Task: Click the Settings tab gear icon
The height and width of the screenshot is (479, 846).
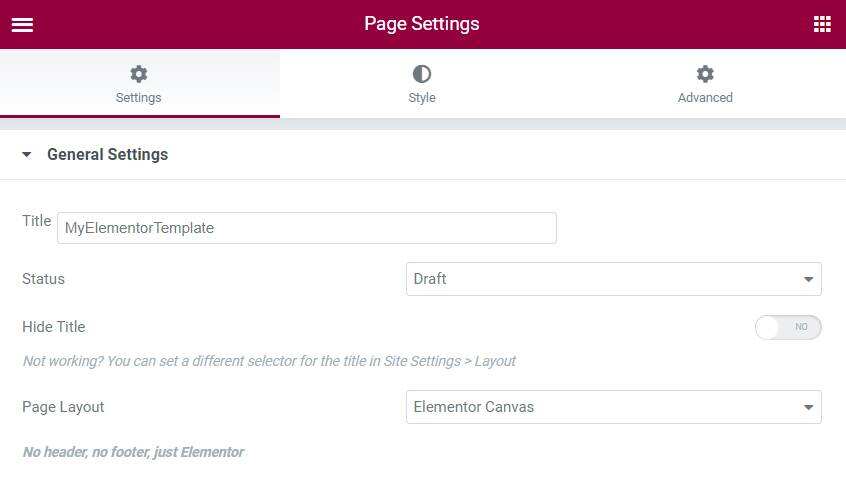Action: (x=139, y=74)
